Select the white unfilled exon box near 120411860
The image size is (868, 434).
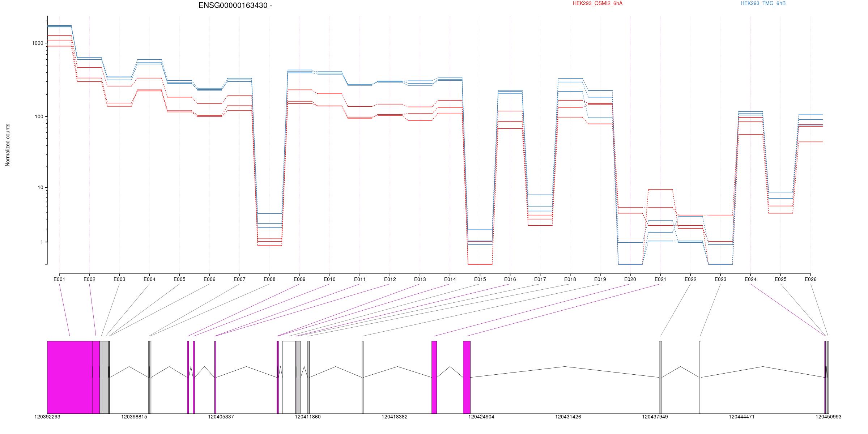tap(289, 377)
